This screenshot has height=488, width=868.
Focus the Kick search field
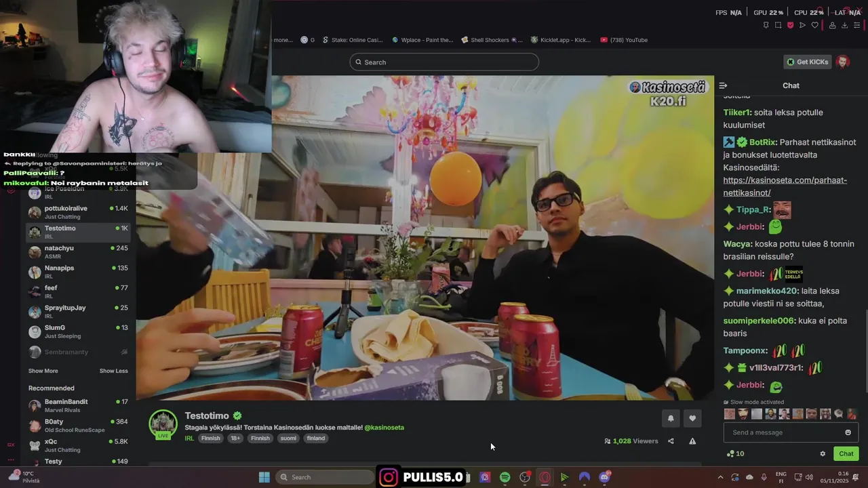[x=444, y=62]
